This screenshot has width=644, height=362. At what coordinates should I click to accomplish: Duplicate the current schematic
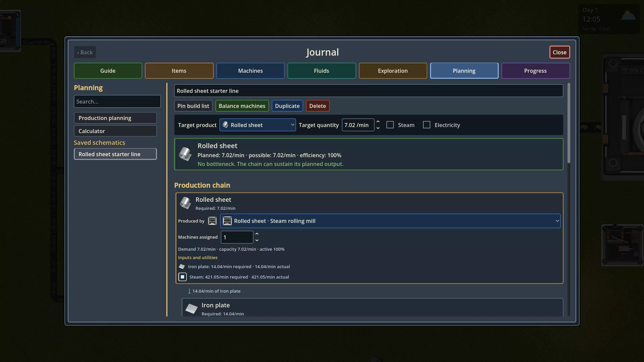click(287, 106)
